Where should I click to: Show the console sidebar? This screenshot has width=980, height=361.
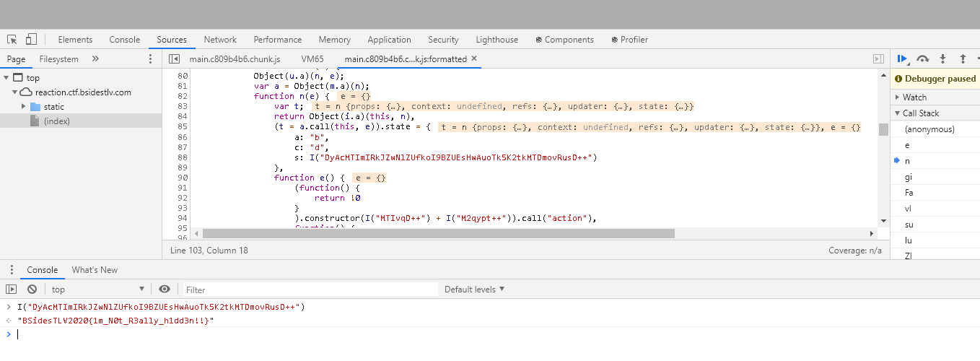(x=11, y=290)
